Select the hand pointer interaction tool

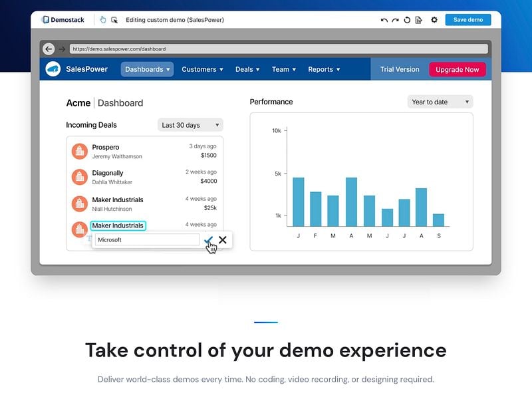tap(103, 20)
